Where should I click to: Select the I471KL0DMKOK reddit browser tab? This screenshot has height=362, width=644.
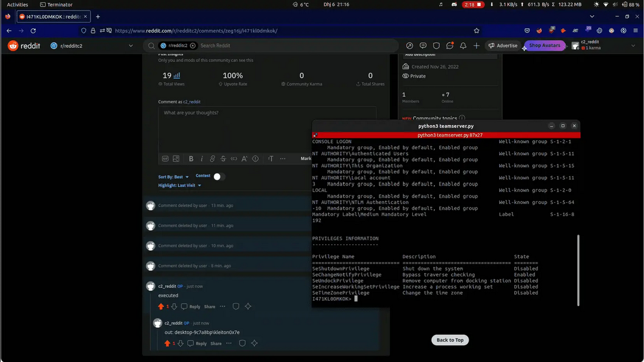point(53,17)
